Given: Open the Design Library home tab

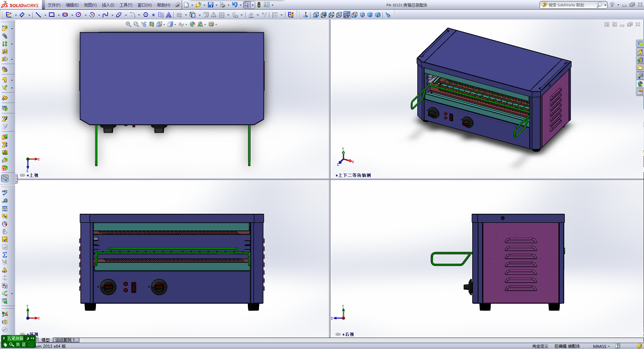Looking at the screenshot, I should [x=640, y=52].
